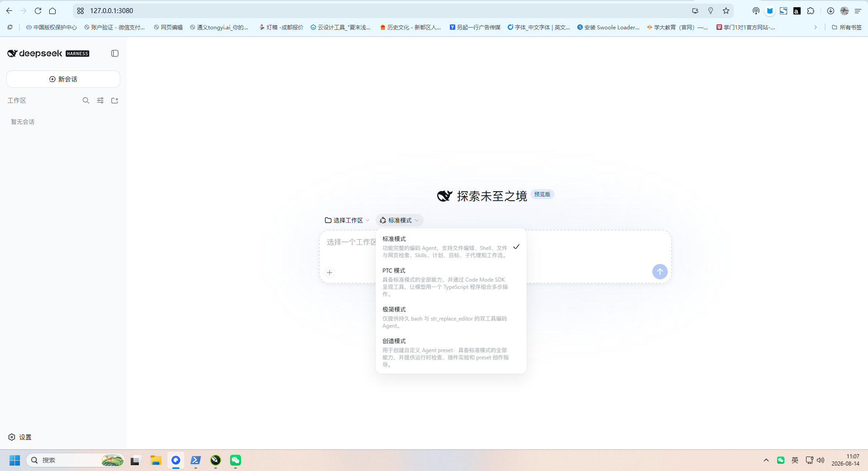
Task: Open the 所有书签 bookmarks folder
Action: click(x=847, y=28)
